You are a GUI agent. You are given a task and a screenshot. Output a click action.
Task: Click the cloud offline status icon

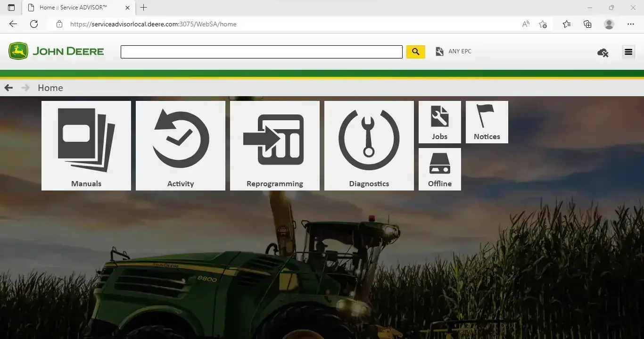[x=603, y=52]
